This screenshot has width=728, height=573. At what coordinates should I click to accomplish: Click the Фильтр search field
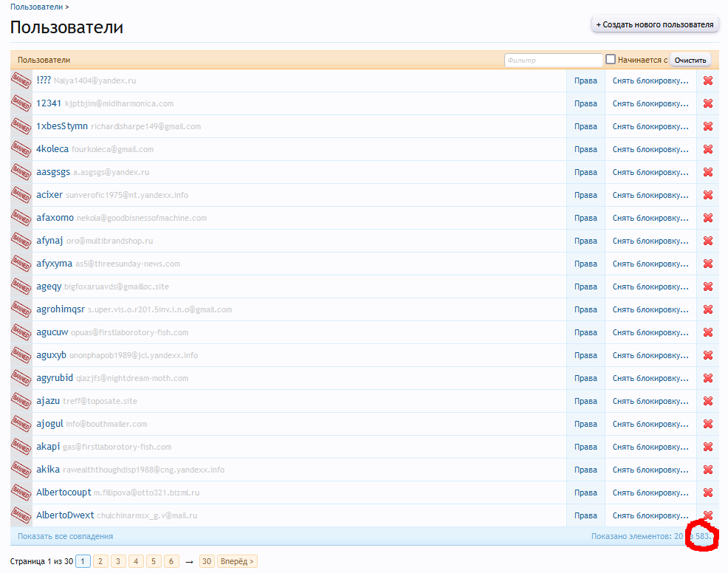(553, 60)
